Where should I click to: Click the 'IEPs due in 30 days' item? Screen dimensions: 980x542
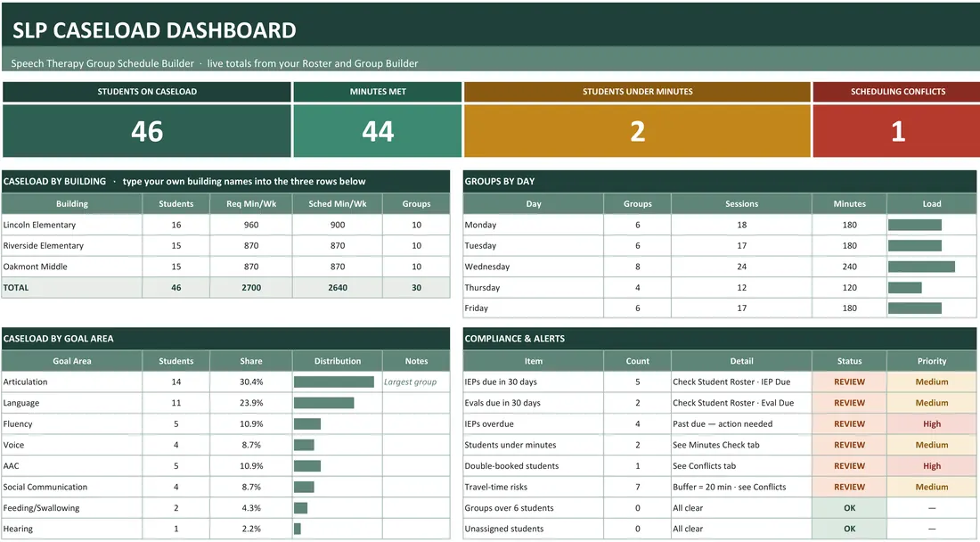coord(533,382)
